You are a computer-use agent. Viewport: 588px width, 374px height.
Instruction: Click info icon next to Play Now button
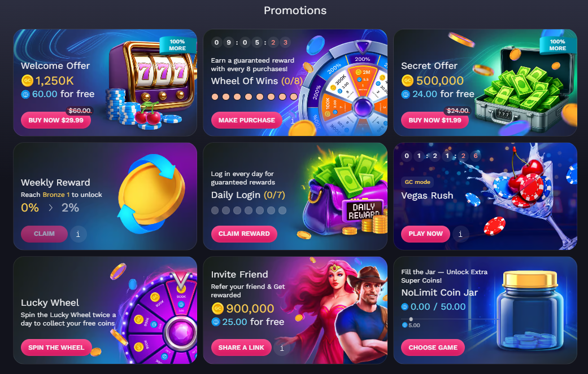coord(460,234)
